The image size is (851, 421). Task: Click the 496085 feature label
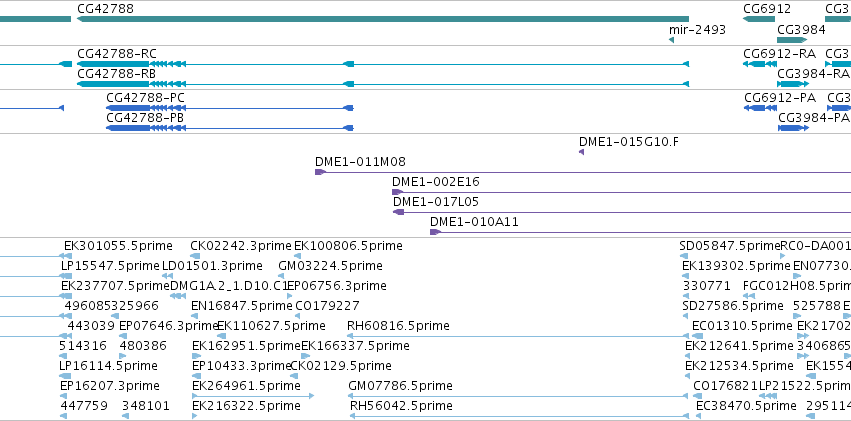[88, 306]
